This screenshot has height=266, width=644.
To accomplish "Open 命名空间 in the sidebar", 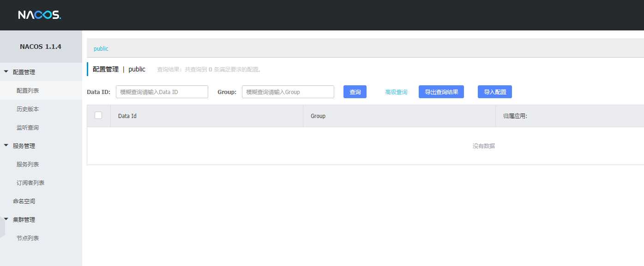I will click(24, 201).
